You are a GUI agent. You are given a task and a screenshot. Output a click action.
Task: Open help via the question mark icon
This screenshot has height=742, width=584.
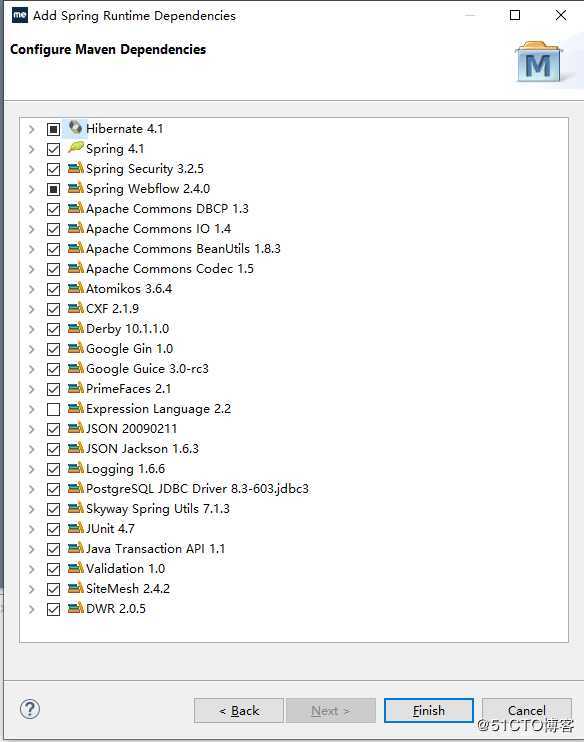point(30,709)
